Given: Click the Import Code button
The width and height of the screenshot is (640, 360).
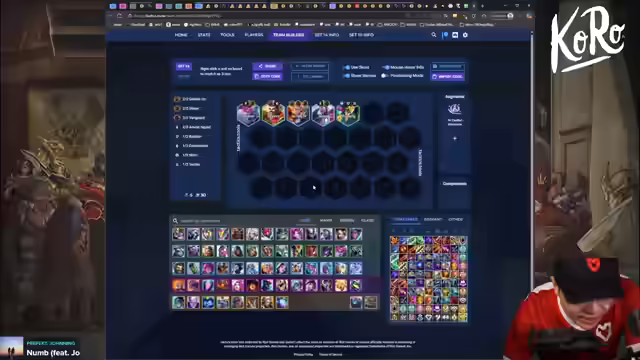Looking at the screenshot, I should point(448,76).
